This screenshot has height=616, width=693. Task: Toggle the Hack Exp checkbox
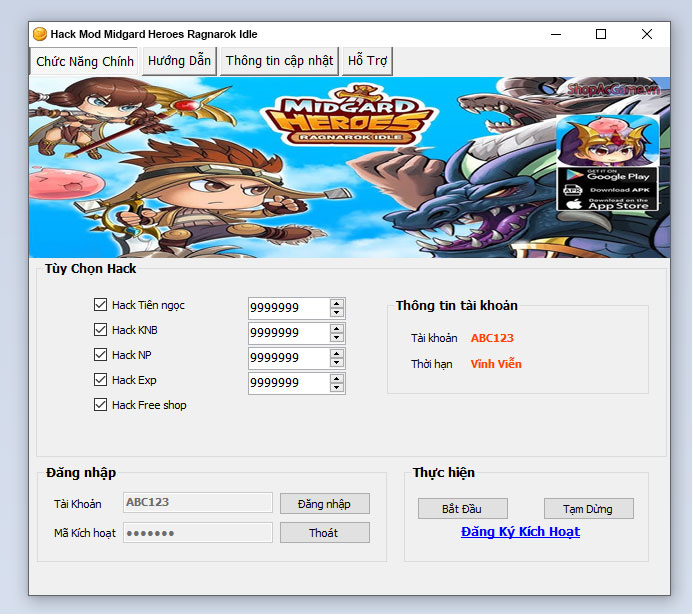click(100, 380)
